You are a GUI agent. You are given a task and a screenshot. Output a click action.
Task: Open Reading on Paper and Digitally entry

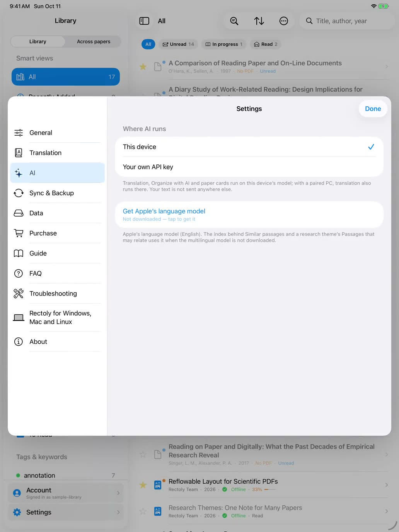[x=264, y=454]
